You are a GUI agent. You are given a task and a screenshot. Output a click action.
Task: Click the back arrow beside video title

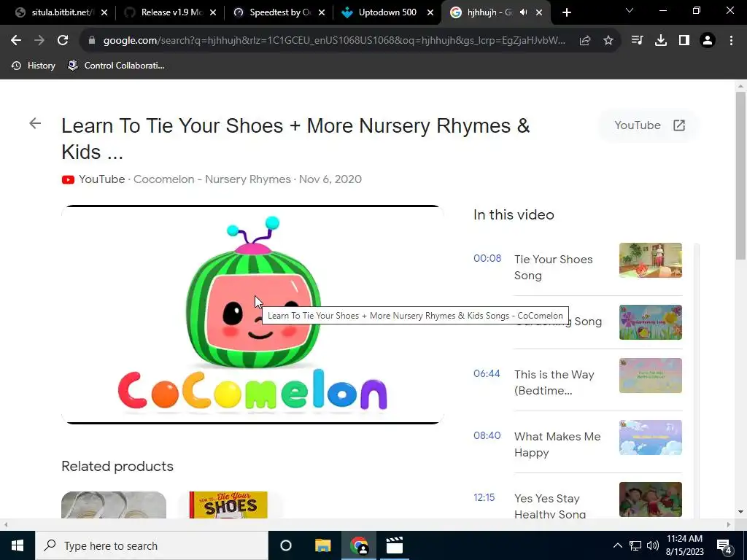point(35,124)
